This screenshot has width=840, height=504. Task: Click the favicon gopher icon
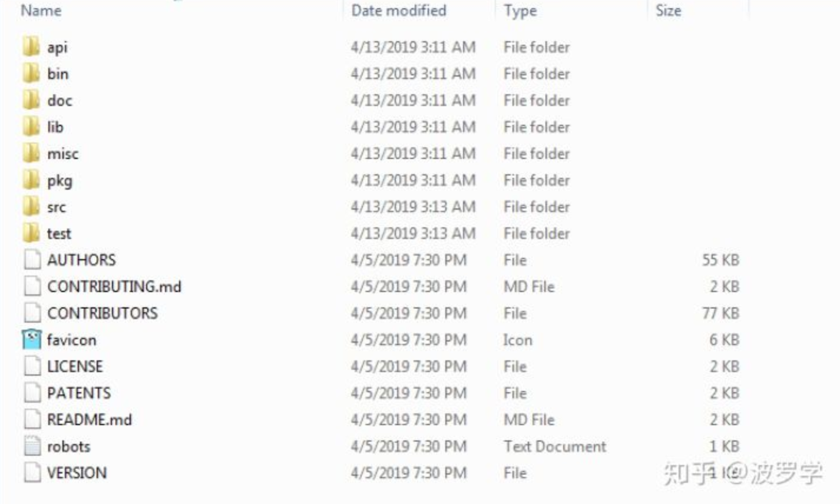(x=32, y=340)
